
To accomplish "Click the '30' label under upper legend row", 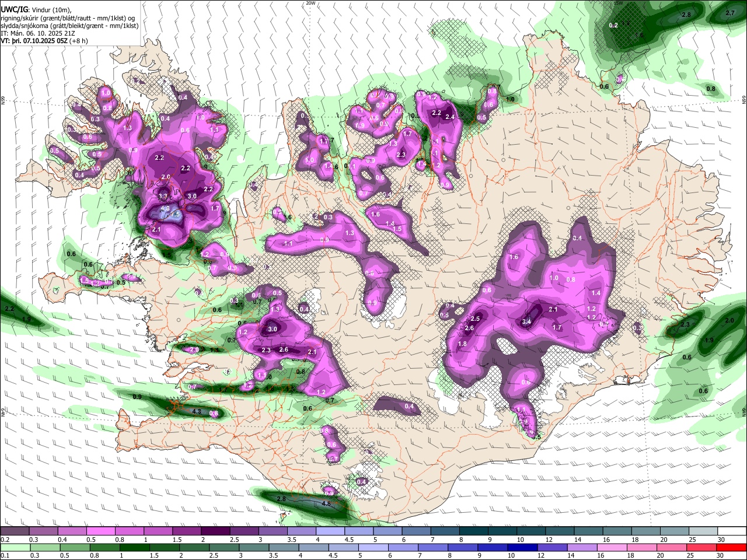I will 721,540.
